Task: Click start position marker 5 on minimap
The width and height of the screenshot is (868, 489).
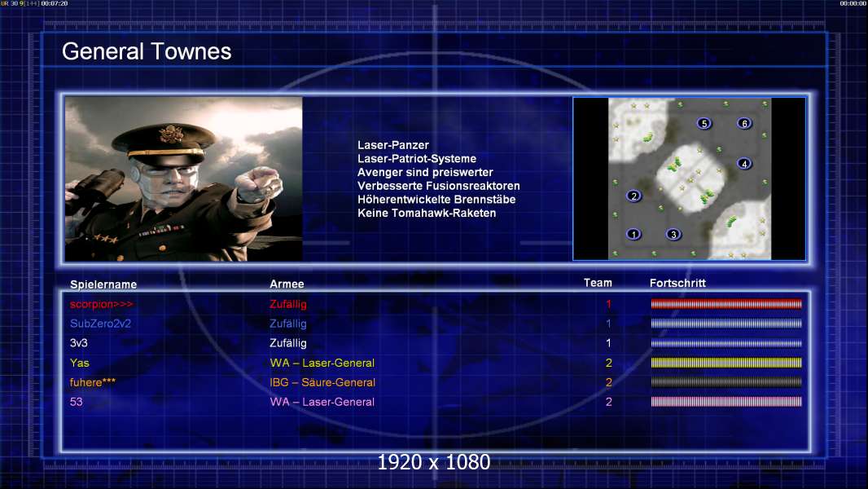Action: point(704,124)
